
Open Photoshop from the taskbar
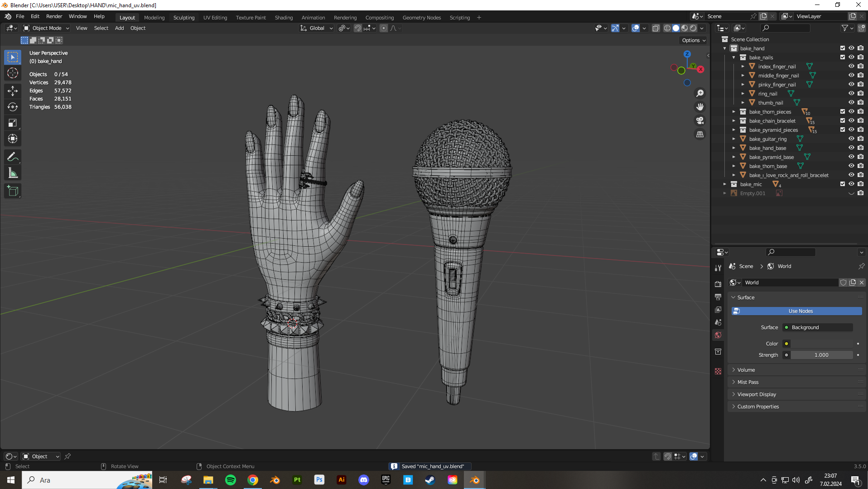tap(319, 480)
